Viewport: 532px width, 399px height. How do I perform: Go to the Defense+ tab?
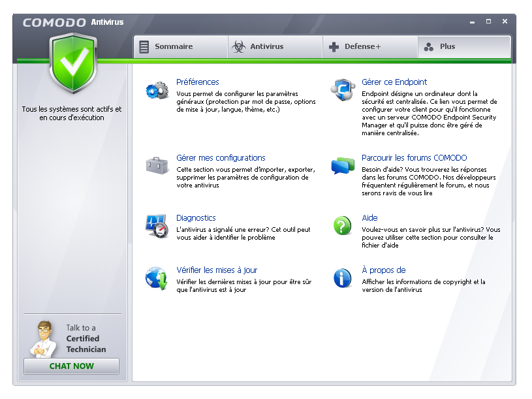[369, 47]
